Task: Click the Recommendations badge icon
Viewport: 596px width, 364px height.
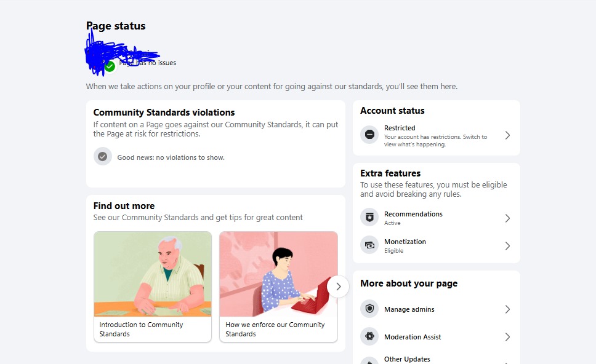Action: pos(369,217)
